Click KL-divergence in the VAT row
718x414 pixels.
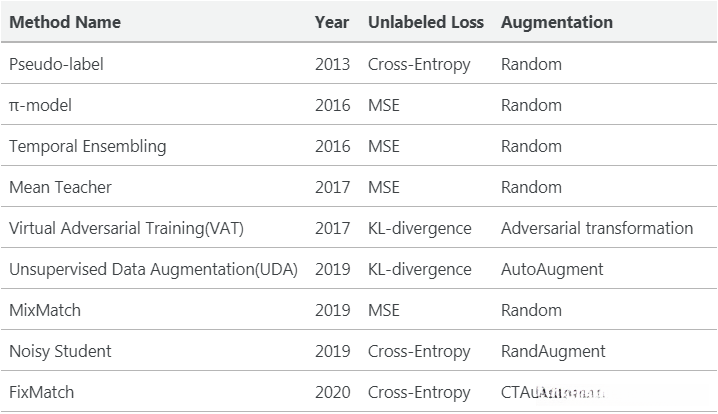[x=419, y=228]
